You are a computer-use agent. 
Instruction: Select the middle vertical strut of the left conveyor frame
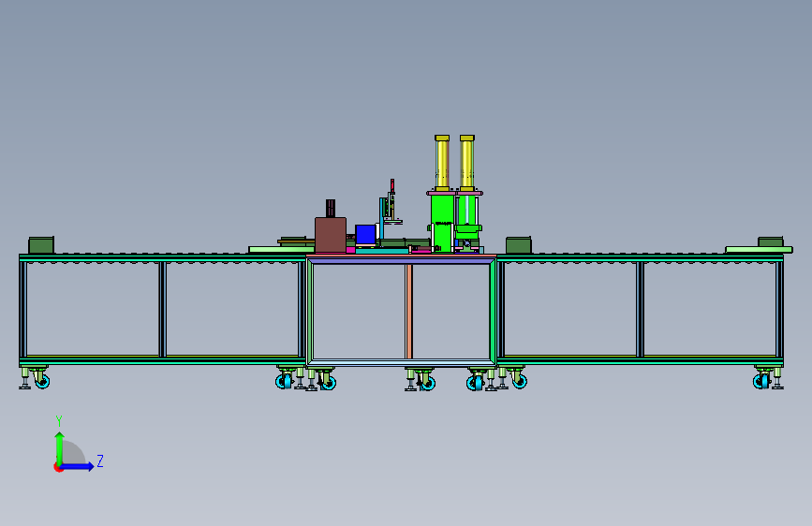(162, 309)
